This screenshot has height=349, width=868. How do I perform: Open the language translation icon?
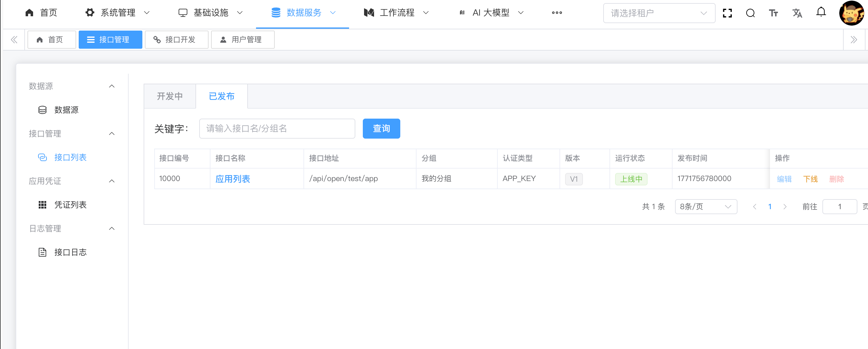coord(797,13)
